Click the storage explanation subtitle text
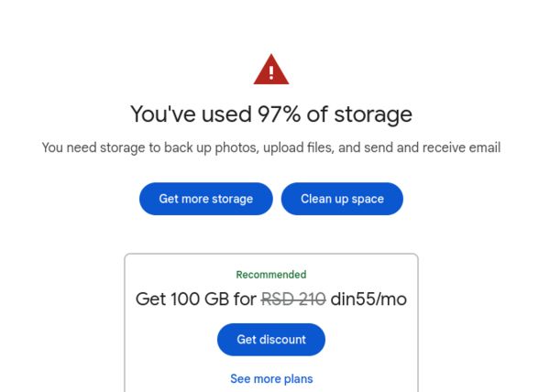Image resolution: width=550 pixels, height=392 pixels. pyautogui.click(x=271, y=147)
